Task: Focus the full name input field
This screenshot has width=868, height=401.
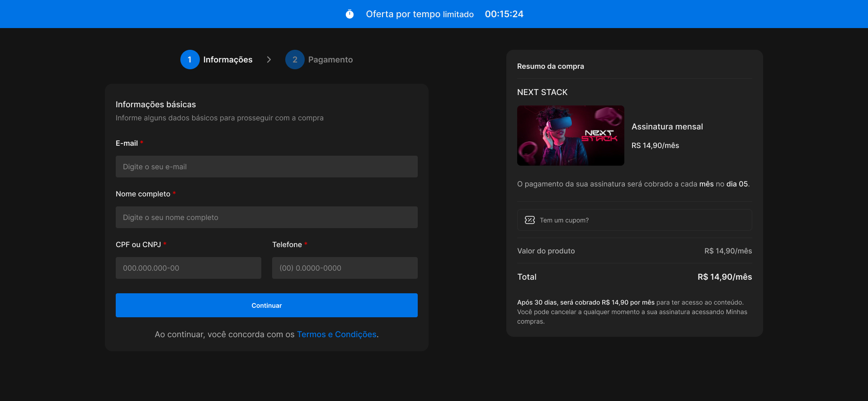Action: (267, 217)
